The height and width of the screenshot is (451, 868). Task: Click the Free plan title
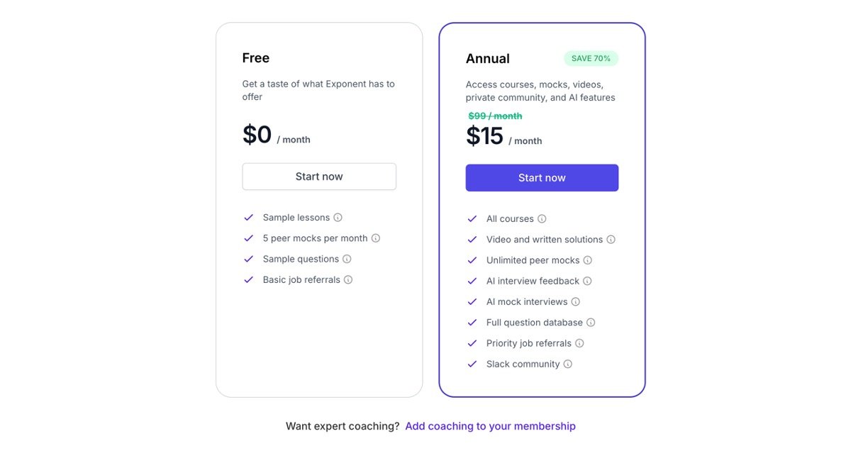pyautogui.click(x=255, y=58)
